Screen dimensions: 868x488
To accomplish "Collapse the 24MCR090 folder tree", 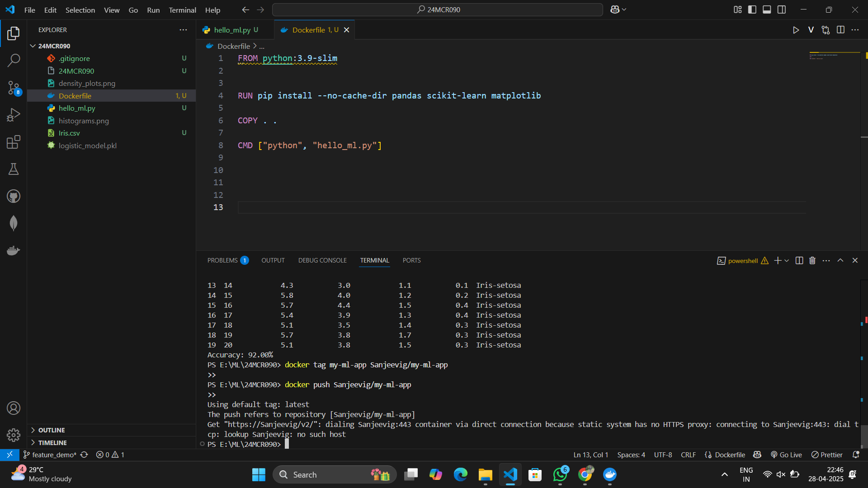I will [33, 46].
